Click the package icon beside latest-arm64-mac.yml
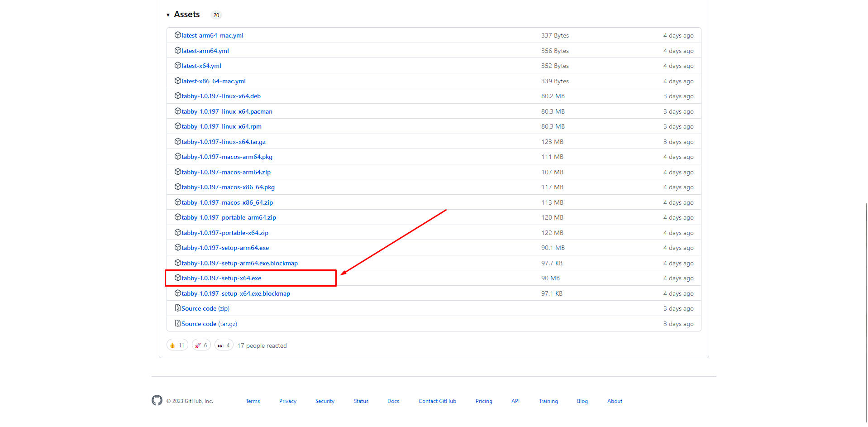Image resolution: width=868 pixels, height=427 pixels. pos(178,35)
